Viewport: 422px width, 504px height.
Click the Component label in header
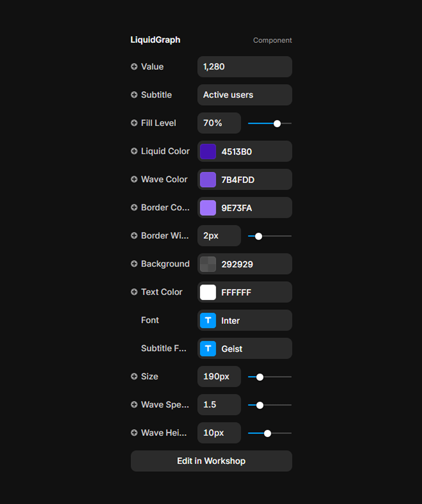[x=272, y=40]
